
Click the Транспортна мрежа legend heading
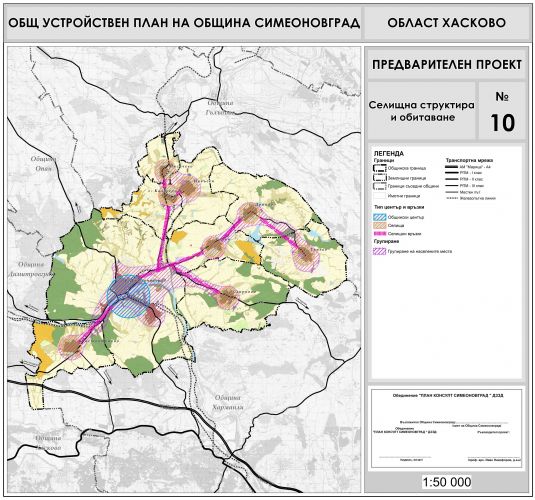coord(469,160)
